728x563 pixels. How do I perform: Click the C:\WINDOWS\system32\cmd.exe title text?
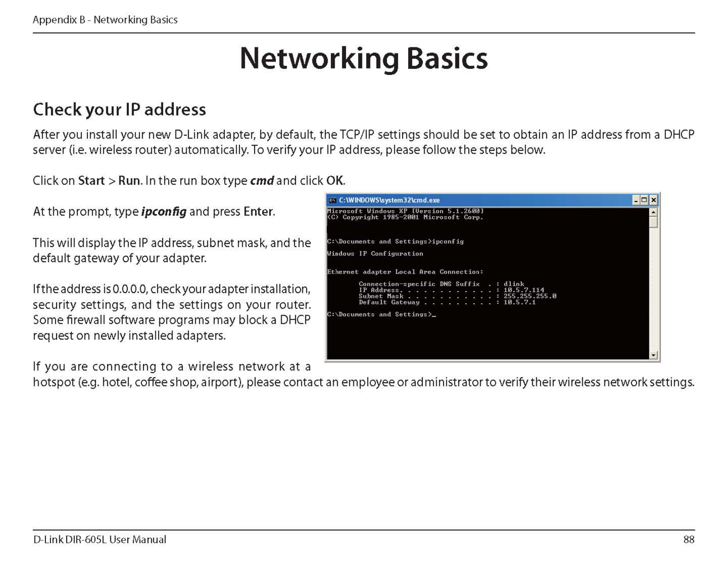pos(389,200)
